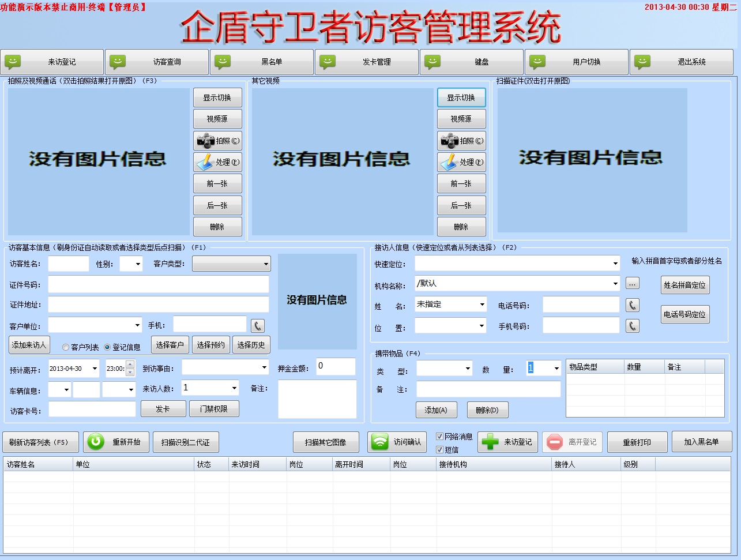Viewport: 741px width, 560px height.
Task: Click the 电话号码定位 button
Action: 685,314
